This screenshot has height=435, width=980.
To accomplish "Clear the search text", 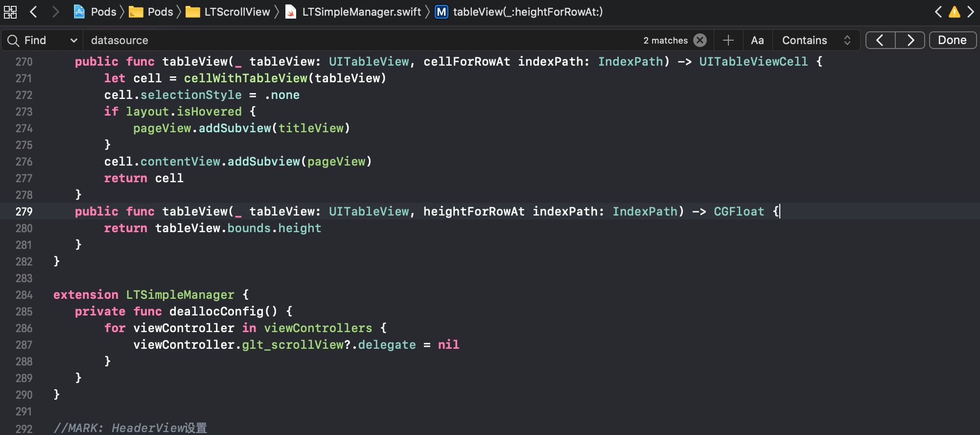I will pyautogui.click(x=700, y=40).
